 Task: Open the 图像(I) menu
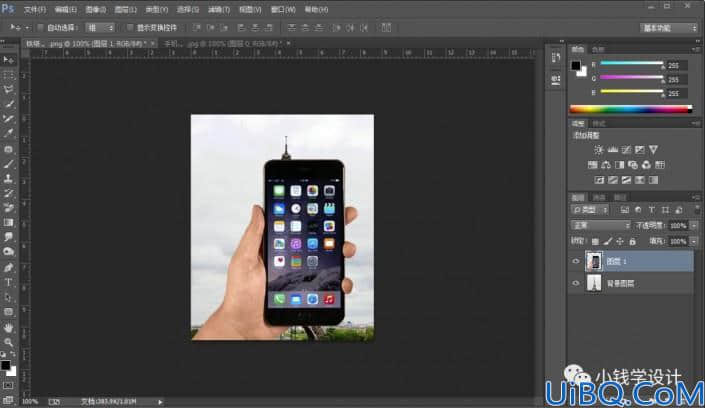(x=95, y=9)
